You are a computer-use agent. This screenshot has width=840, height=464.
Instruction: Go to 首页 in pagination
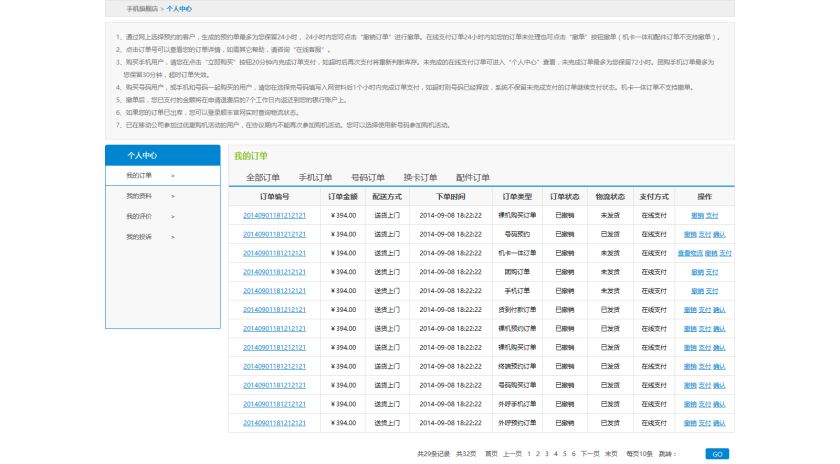tap(491, 454)
